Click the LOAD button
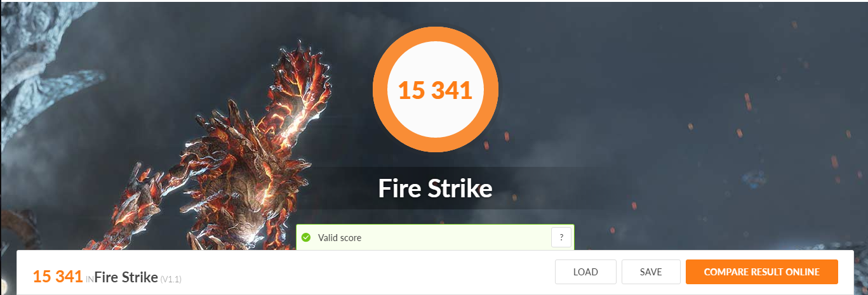 [x=585, y=272]
